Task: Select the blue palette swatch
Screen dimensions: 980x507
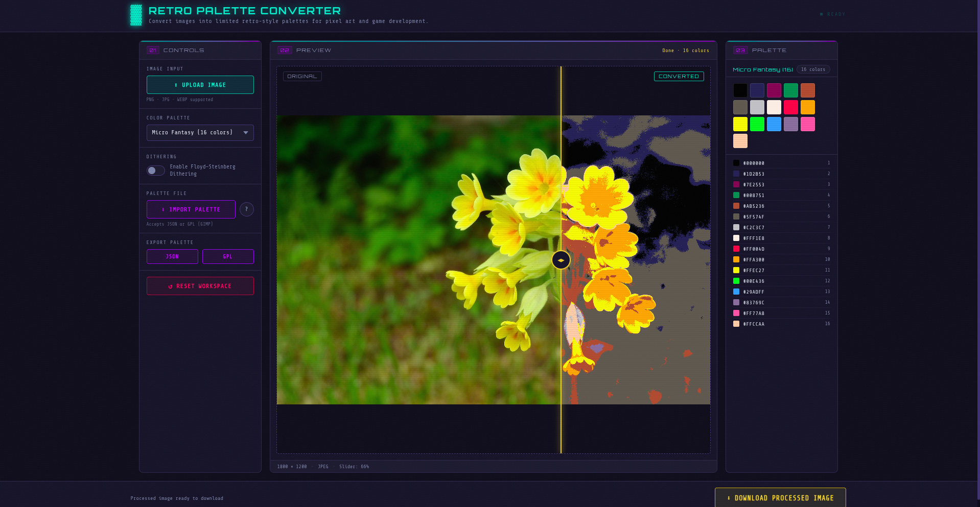Action: [x=774, y=124]
